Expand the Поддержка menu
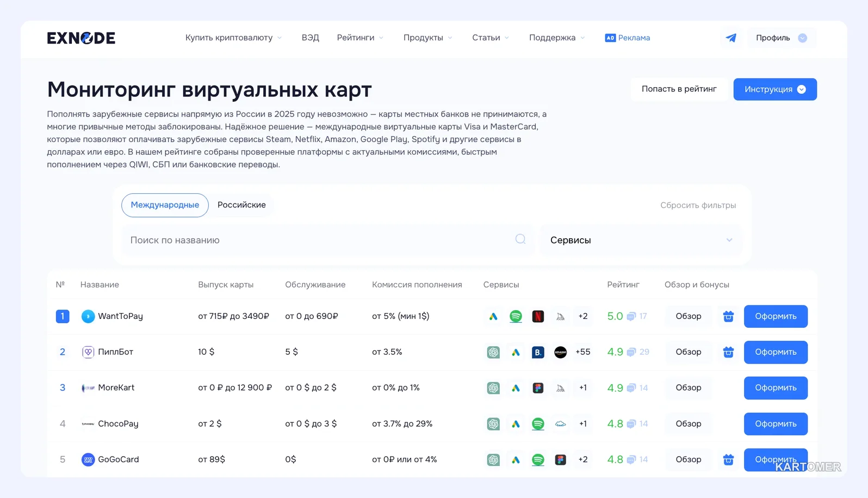 coord(557,38)
